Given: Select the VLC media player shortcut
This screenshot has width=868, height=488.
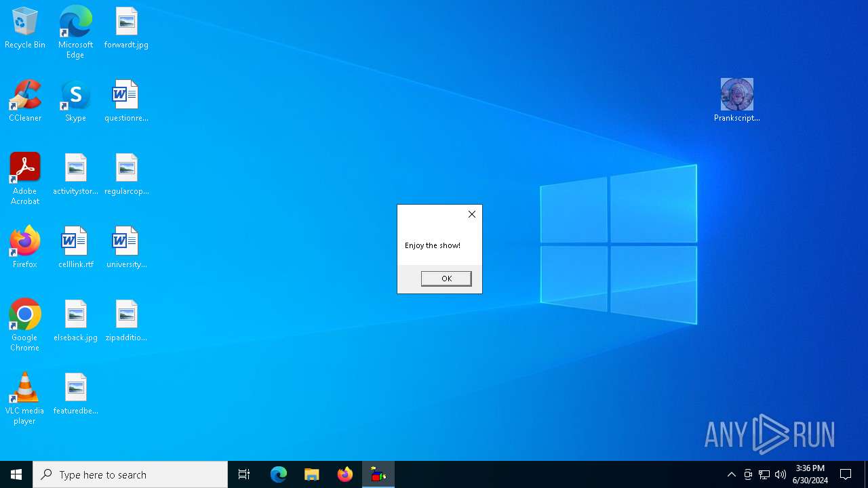Looking at the screenshot, I should click(25, 399).
